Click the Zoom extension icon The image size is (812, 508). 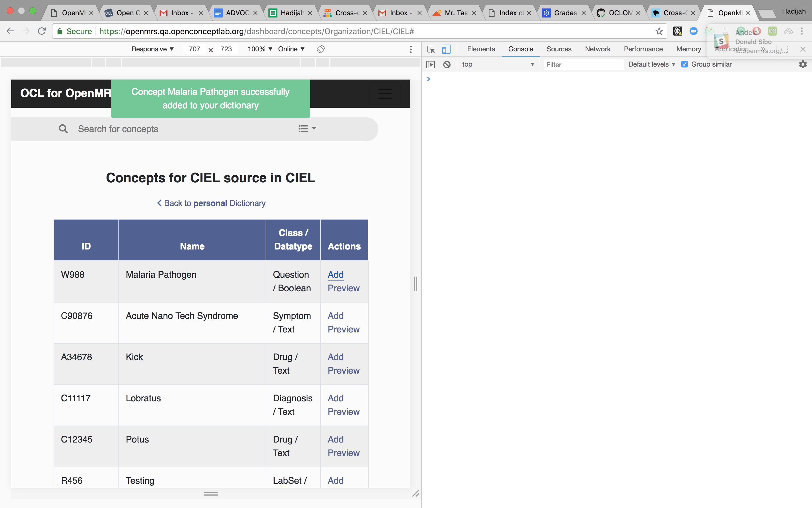click(x=693, y=31)
